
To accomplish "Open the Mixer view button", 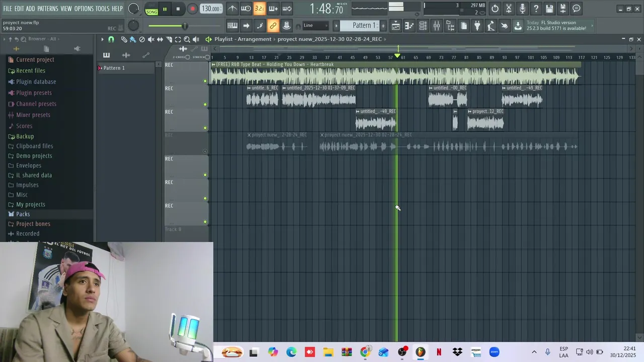I will click(x=437, y=26).
